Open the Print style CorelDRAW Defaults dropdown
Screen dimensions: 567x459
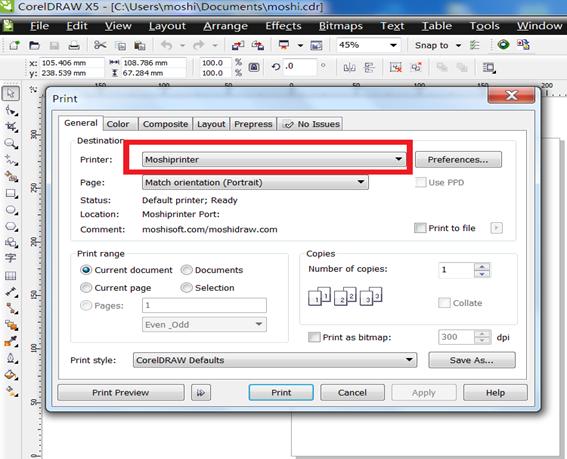click(275, 360)
